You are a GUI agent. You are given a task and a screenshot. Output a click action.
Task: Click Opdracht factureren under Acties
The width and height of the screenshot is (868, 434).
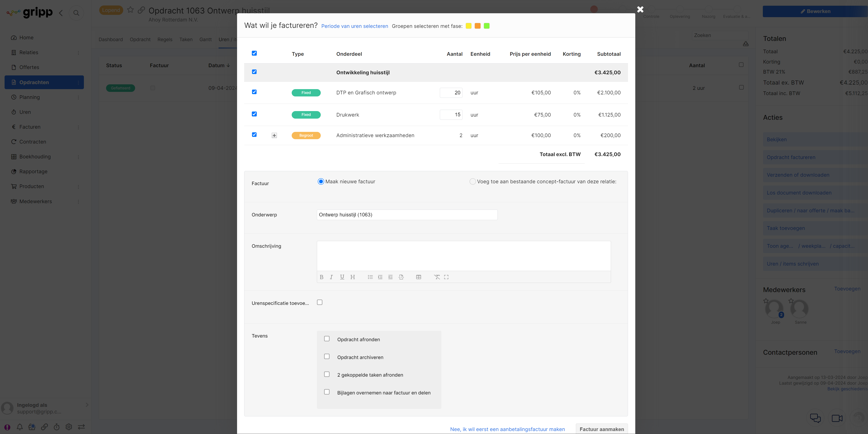(x=815, y=157)
